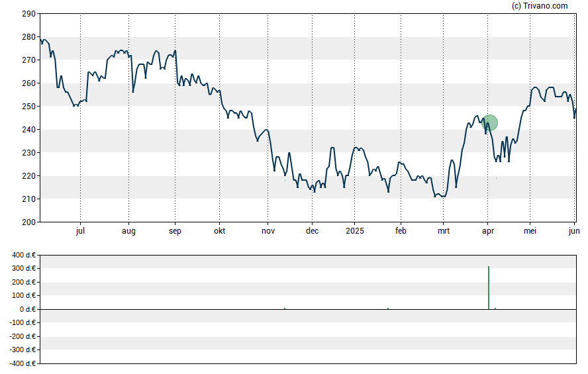588x374 pixels.
Task: Click the 250 price axis label
Action: click(28, 107)
